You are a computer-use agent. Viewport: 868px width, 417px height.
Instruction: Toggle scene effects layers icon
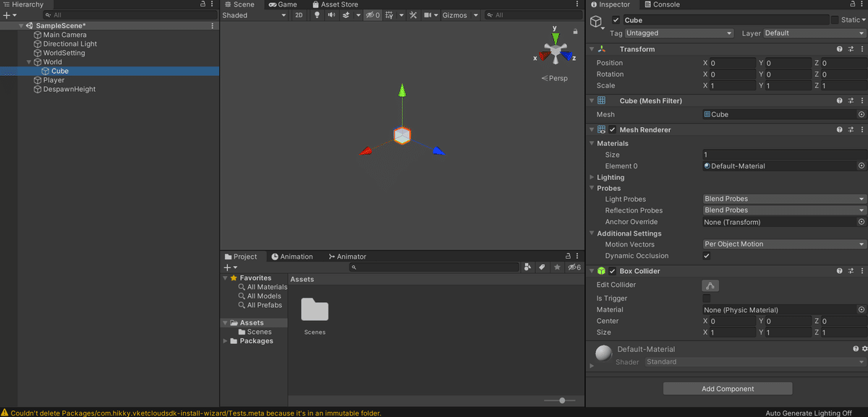pos(346,15)
